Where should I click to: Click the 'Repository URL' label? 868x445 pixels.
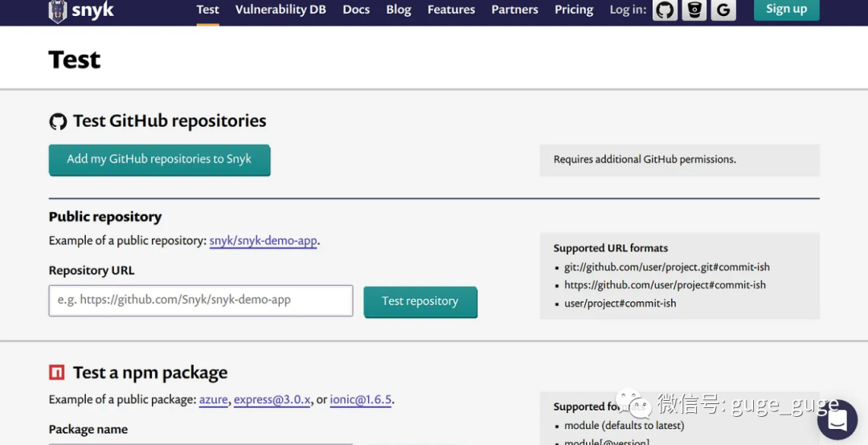(x=92, y=271)
